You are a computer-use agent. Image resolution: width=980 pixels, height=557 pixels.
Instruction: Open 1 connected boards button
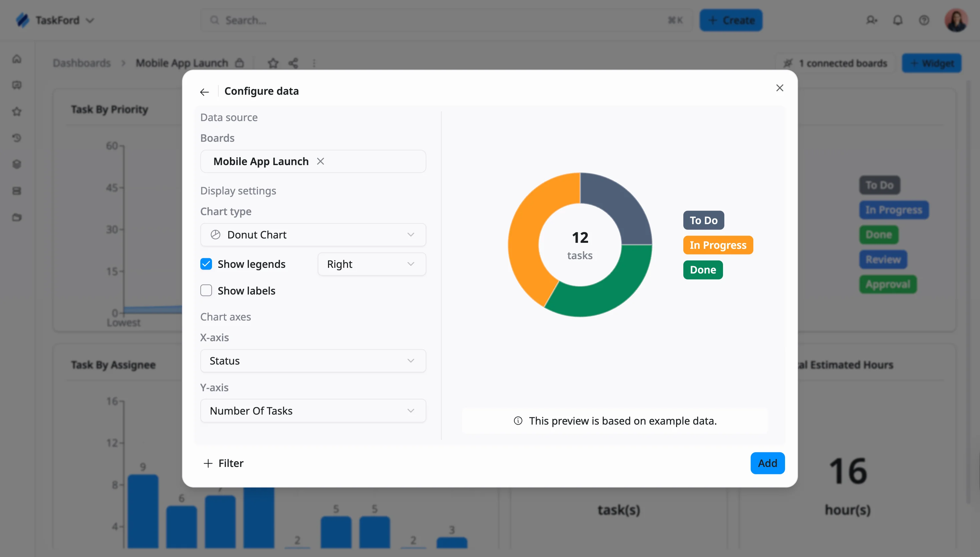(836, 63)
